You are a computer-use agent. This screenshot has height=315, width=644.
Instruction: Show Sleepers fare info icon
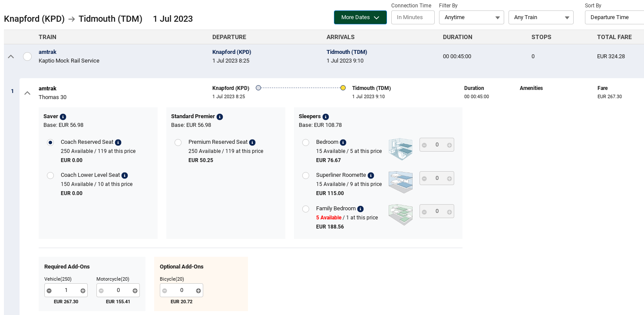pyautogui.click(x=326, y=117)
